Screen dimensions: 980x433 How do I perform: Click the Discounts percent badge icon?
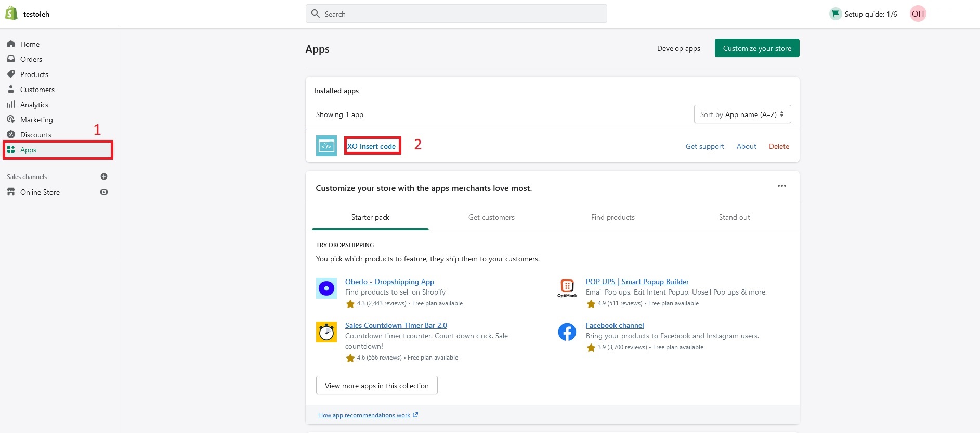(11, 135)
